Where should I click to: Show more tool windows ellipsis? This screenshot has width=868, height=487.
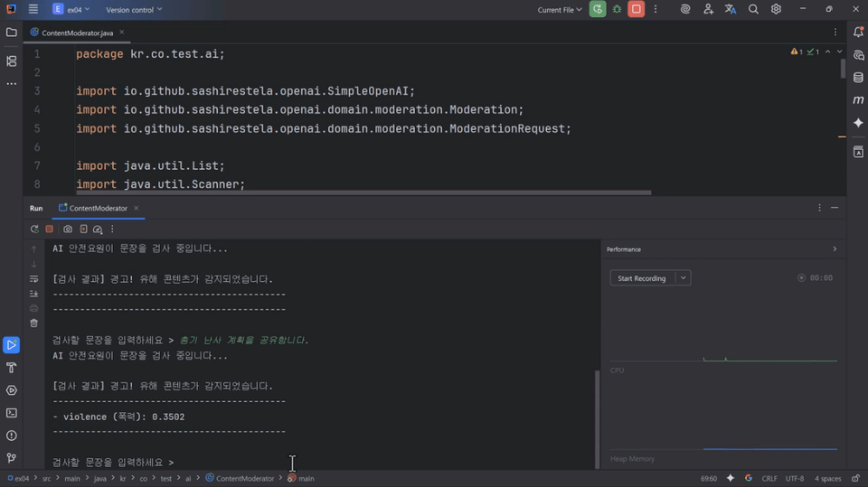tap(11, 83)
